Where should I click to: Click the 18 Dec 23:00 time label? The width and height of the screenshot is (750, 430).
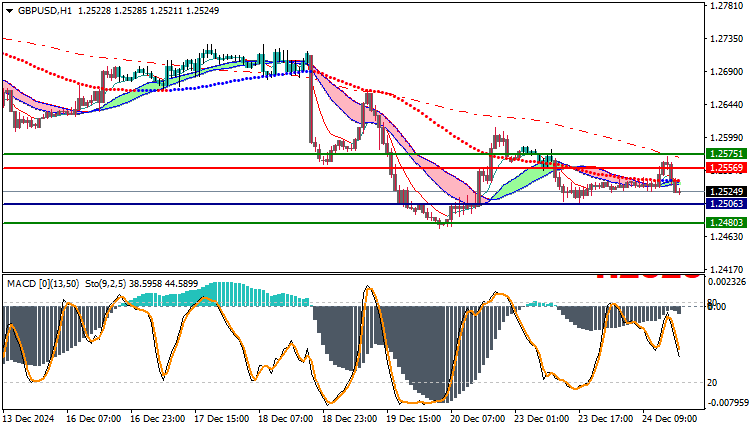(350, 419)
